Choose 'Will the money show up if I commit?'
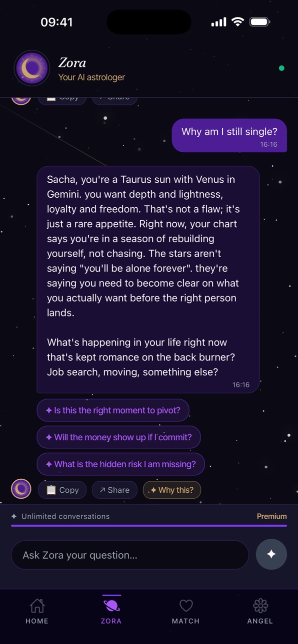This screenshot has width=298, height=644. pos(118,437)
